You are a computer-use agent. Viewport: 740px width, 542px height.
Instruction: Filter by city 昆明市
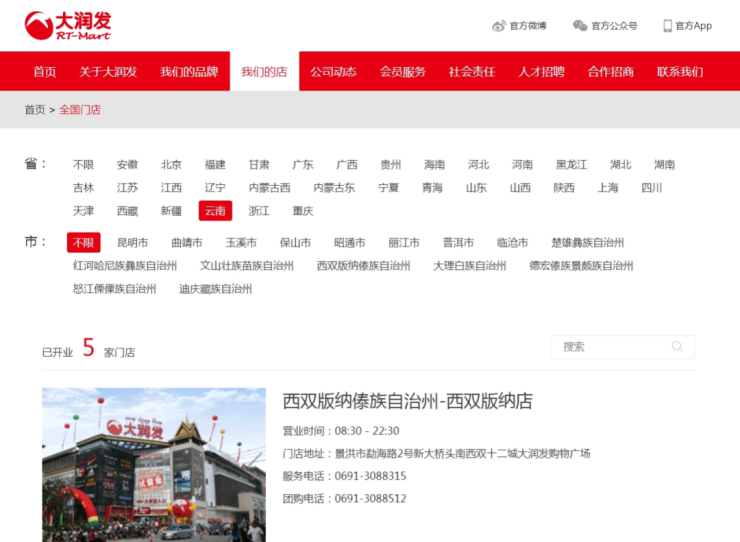(x=133, y=243)
